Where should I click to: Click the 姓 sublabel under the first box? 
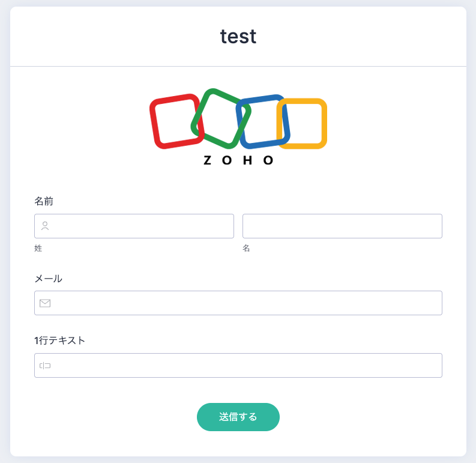(x=38, y=248)
